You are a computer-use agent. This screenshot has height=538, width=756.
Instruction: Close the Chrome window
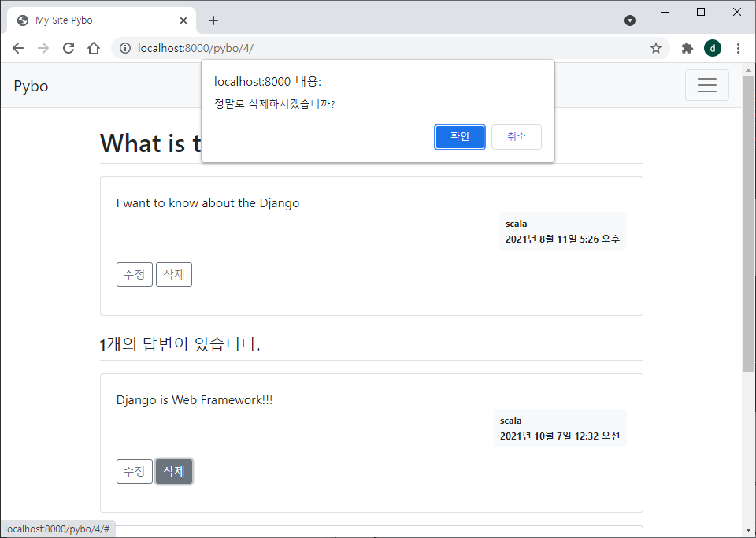coord(737,13)
